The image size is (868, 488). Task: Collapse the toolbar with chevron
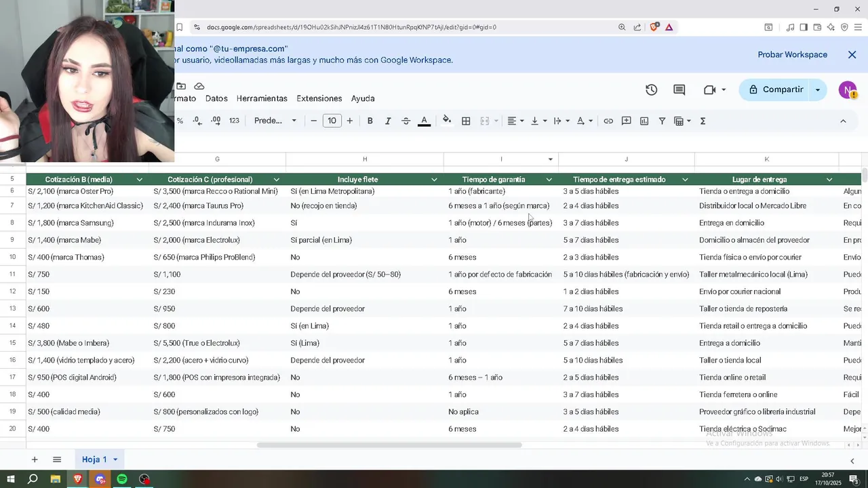pos(843,121)
